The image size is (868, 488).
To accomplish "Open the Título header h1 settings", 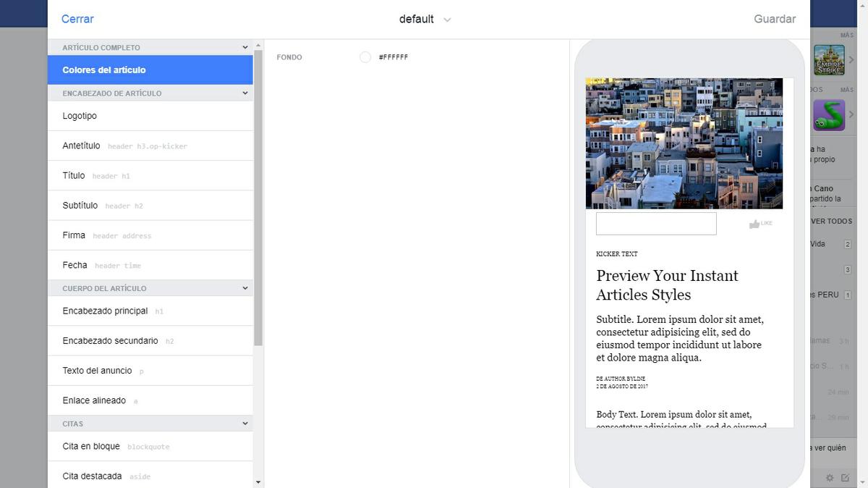I will pos(150,176).
